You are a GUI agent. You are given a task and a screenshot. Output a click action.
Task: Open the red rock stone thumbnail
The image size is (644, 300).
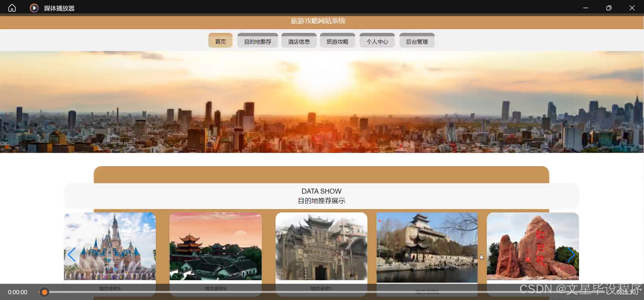click(x=533, y=246)
